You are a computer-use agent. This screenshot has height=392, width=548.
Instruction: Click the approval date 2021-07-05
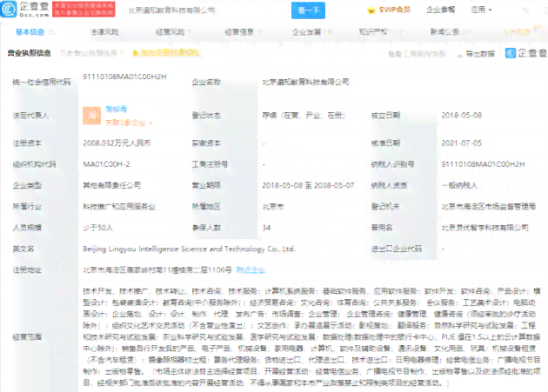click(461, 143)
